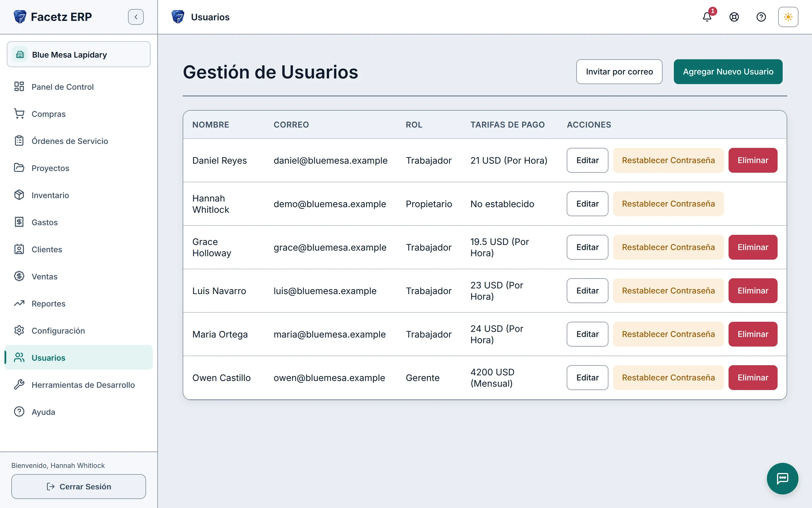Image resolution: width=812 pixels, height=508 pixels.
Task: Delete Grace Holloway user
Action: pos(753,247)
